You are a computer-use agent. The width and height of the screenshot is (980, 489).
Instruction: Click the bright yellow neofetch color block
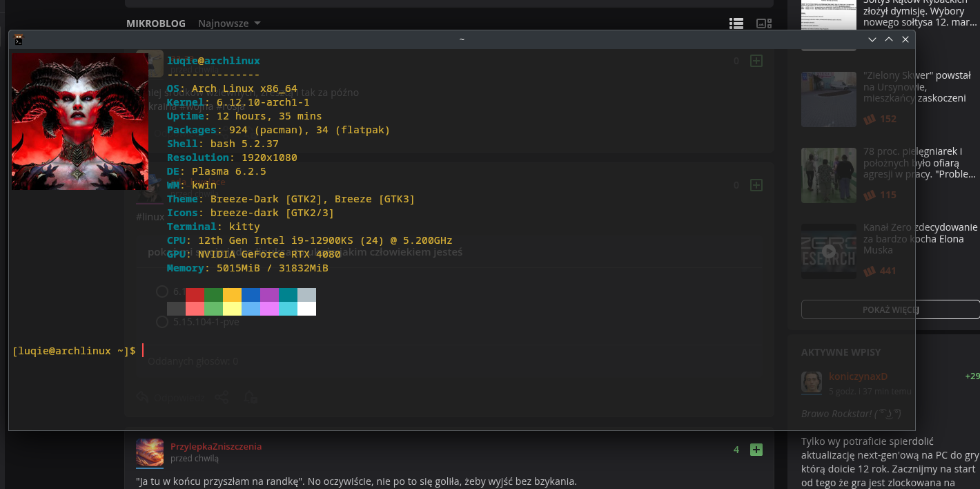tap(232, 309)
